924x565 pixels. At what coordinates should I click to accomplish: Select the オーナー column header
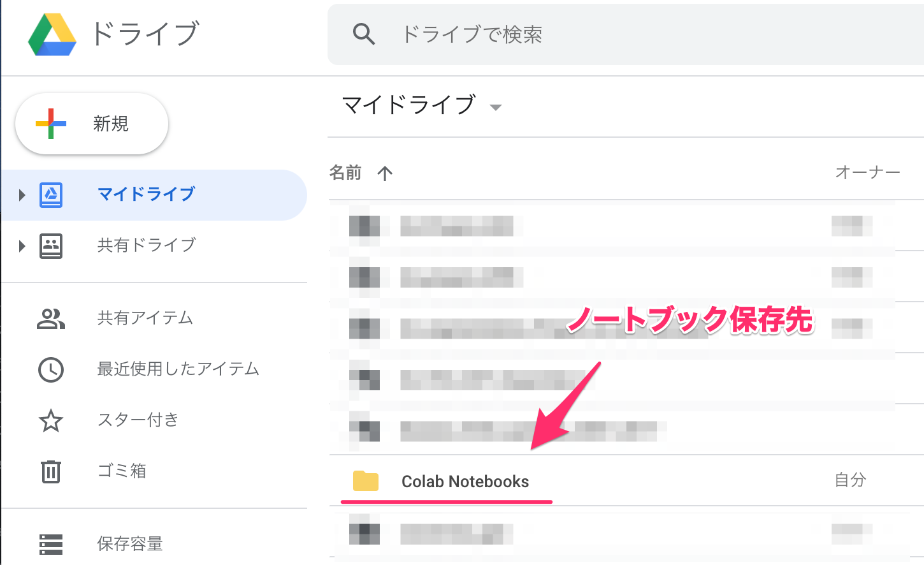(x=867, y=172)
